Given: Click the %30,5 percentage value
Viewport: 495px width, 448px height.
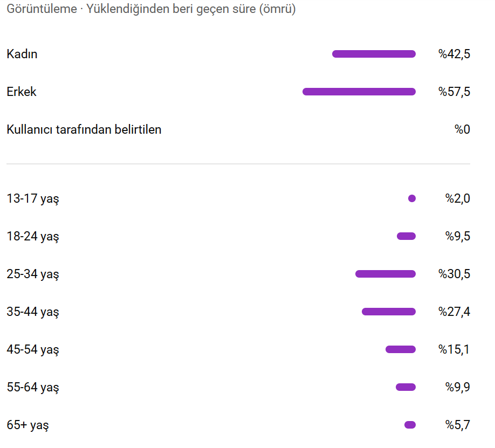Looking at the screenshot, I should (x=454, y=274).
